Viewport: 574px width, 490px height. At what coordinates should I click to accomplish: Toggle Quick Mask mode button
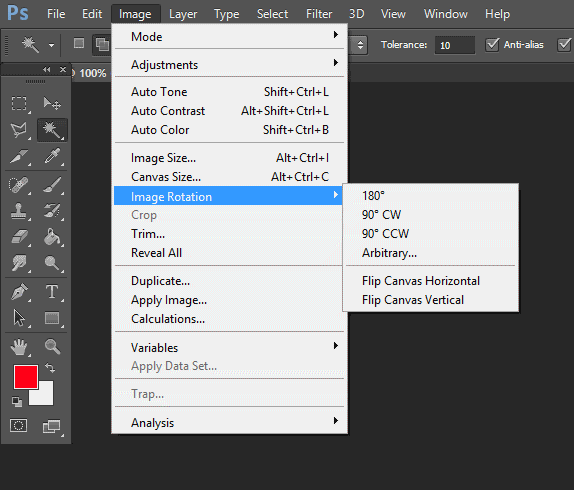18,426
